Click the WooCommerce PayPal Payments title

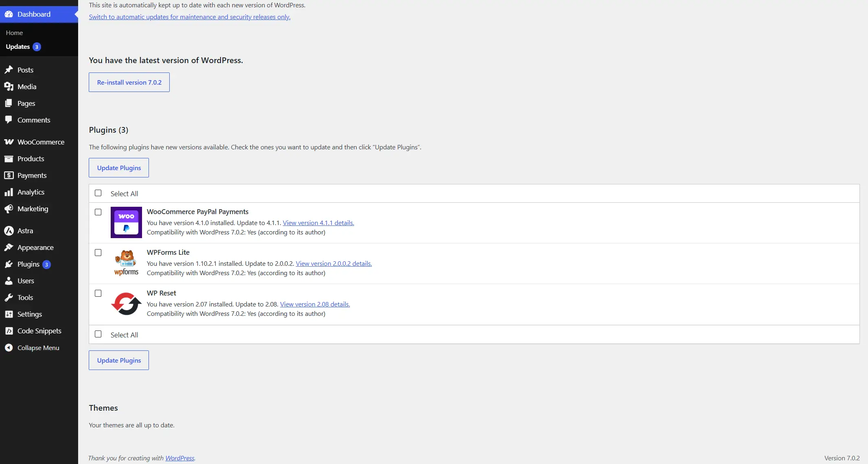[197, 212]
